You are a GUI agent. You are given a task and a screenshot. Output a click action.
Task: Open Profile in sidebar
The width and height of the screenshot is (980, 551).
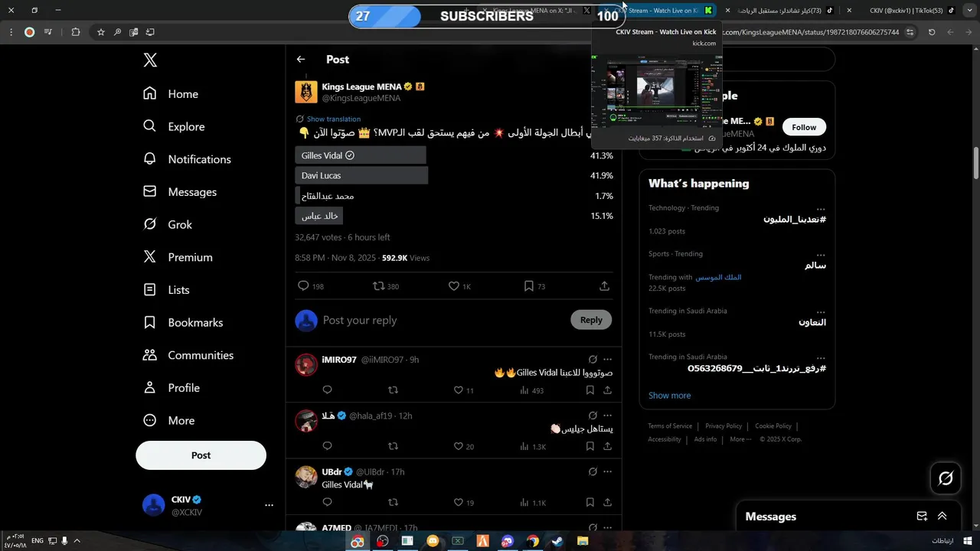(x=172, y=388)
